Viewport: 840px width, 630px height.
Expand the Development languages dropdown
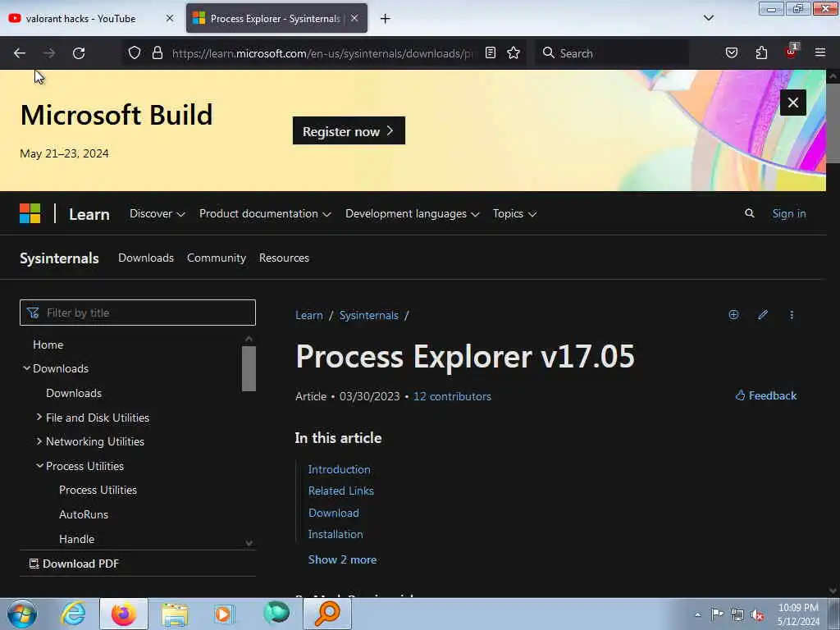click(412, 214)
